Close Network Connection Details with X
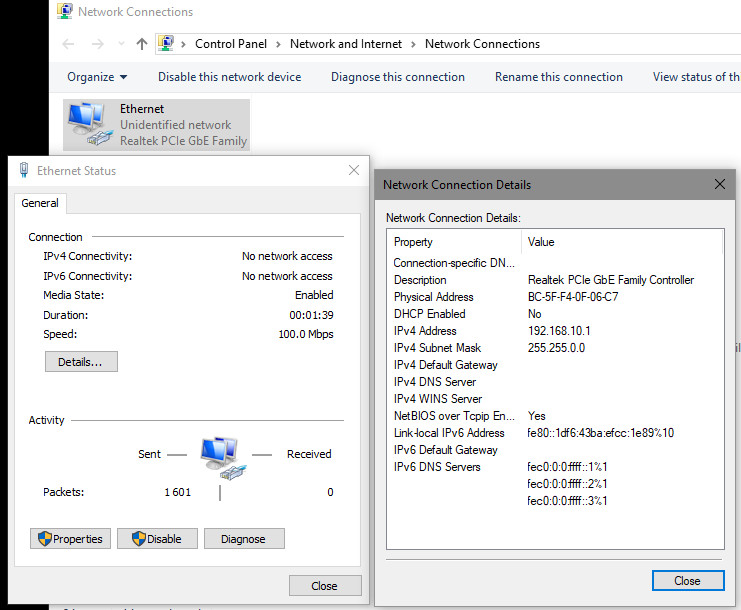Screen dimensions: 741x610 point(720,184)
